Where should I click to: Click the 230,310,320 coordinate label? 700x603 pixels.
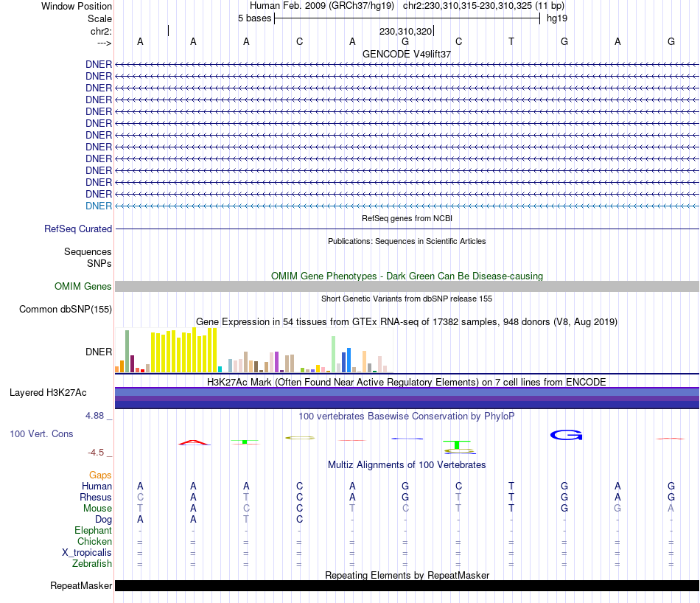(405, 31)
